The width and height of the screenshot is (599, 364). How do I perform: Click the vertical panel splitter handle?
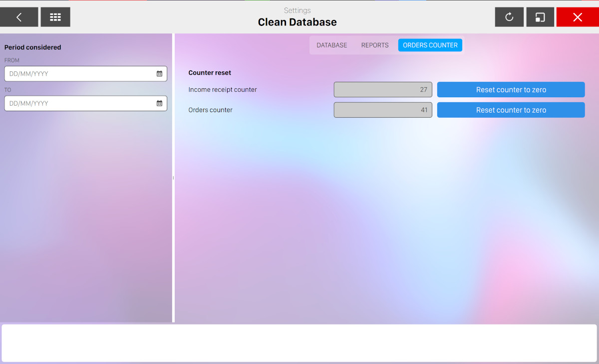[173, 178]
